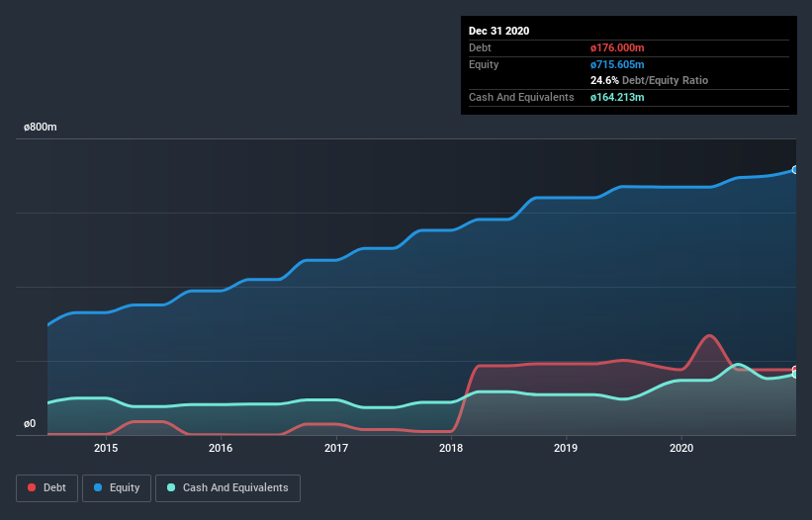
Task: Click the Debt line peak in 2020
Action: point(708,336)
